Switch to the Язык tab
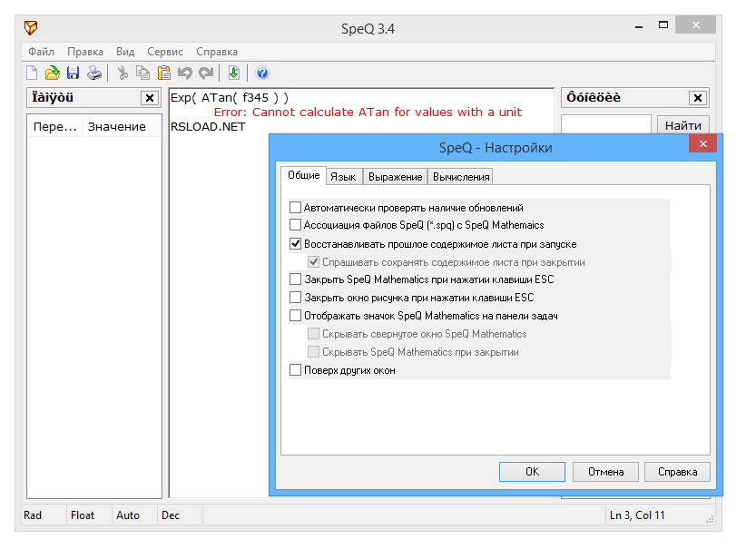Image resolution: width=756 pixels, height=549 pixels. tap(343, 177)
